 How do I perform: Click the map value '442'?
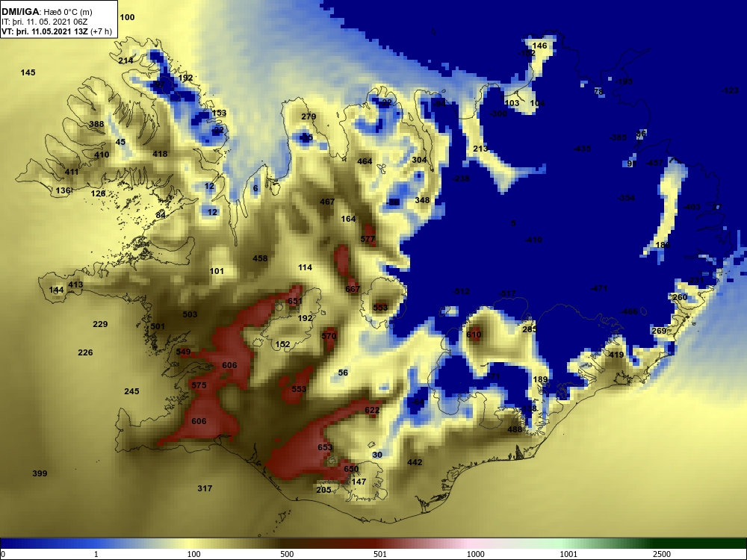415,462
